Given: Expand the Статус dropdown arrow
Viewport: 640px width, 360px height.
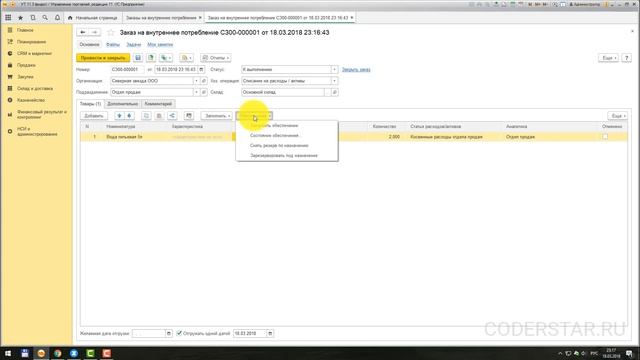Looking at the screenshot, I should pyautogui.click(x=334, y=69).
